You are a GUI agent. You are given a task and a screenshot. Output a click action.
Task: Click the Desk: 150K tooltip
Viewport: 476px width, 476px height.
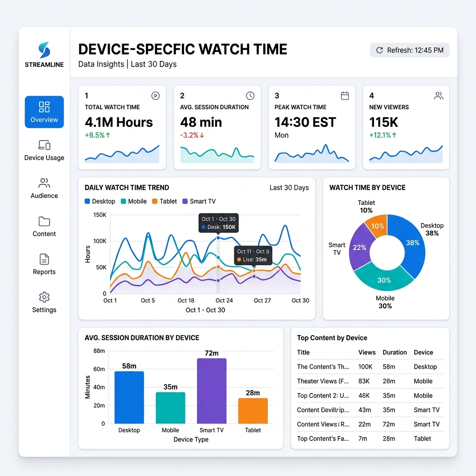(218, 223)
